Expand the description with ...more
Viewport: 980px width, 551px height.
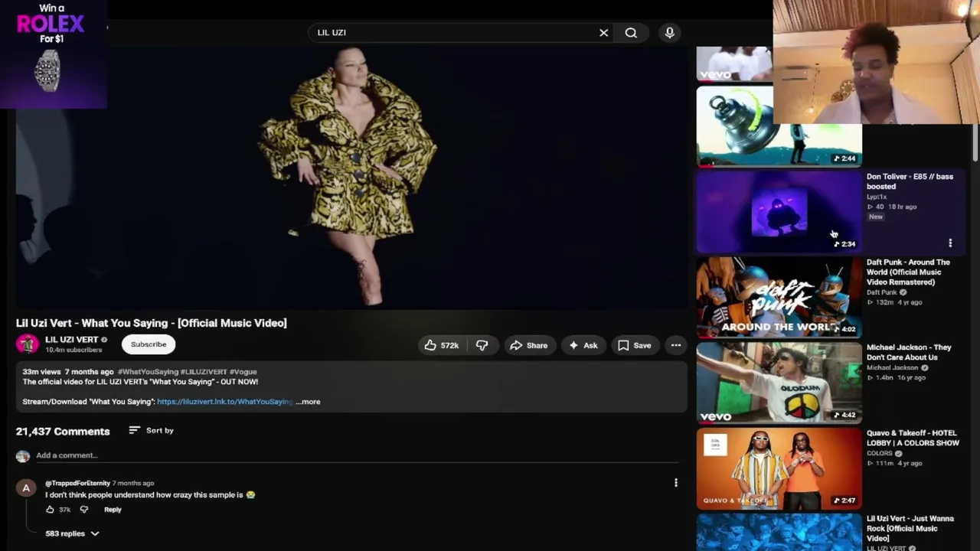click(x=308, y=402)
